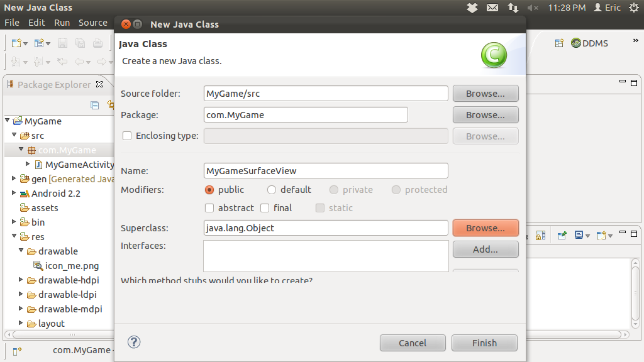Expand the drawable-hdpi folder
This screenshot has height=362, width=644.
tap(21, 280)
